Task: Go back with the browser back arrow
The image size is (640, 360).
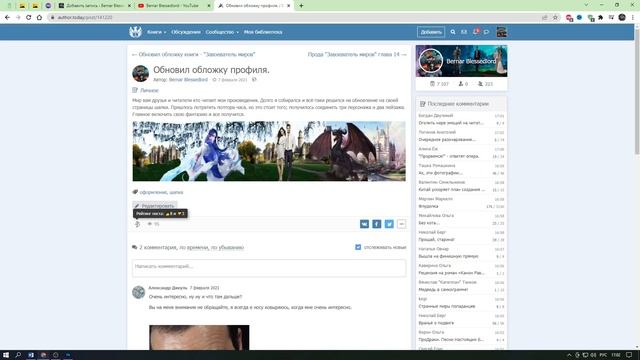Action: click(x=7, y=18)
